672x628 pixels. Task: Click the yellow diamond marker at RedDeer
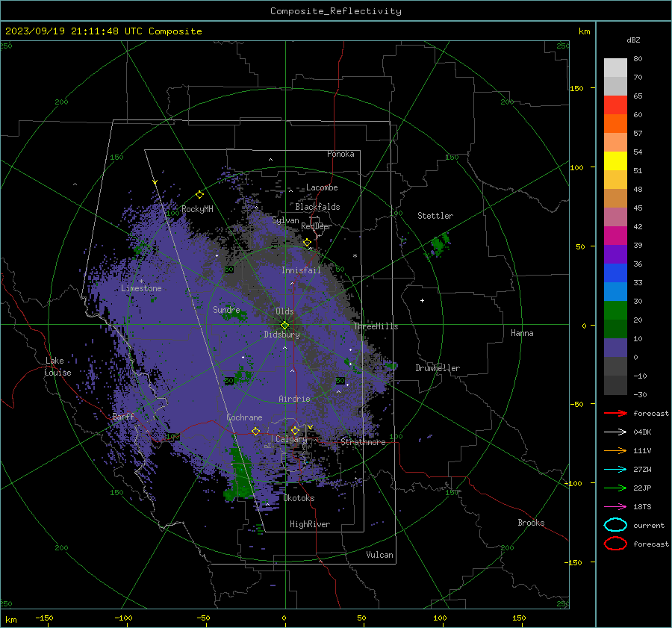307,243
